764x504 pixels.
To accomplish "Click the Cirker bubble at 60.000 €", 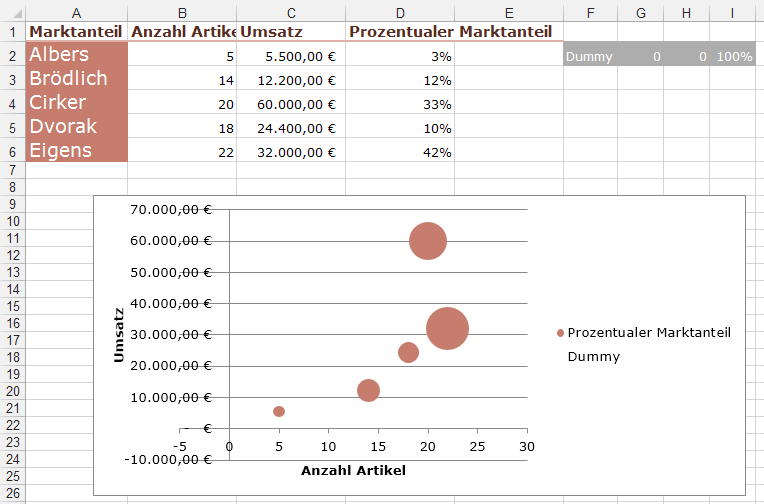I will (428, 241).
